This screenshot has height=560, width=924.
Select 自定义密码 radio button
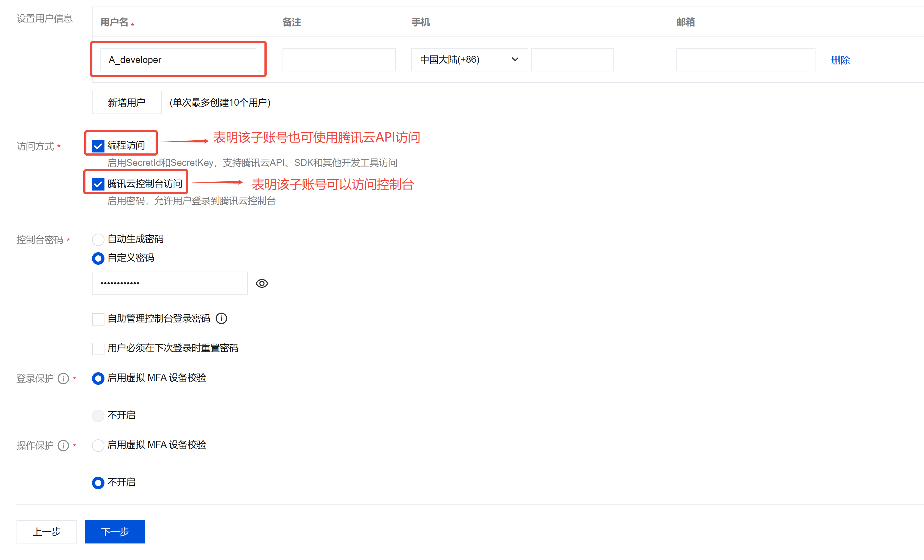point(98,258)
